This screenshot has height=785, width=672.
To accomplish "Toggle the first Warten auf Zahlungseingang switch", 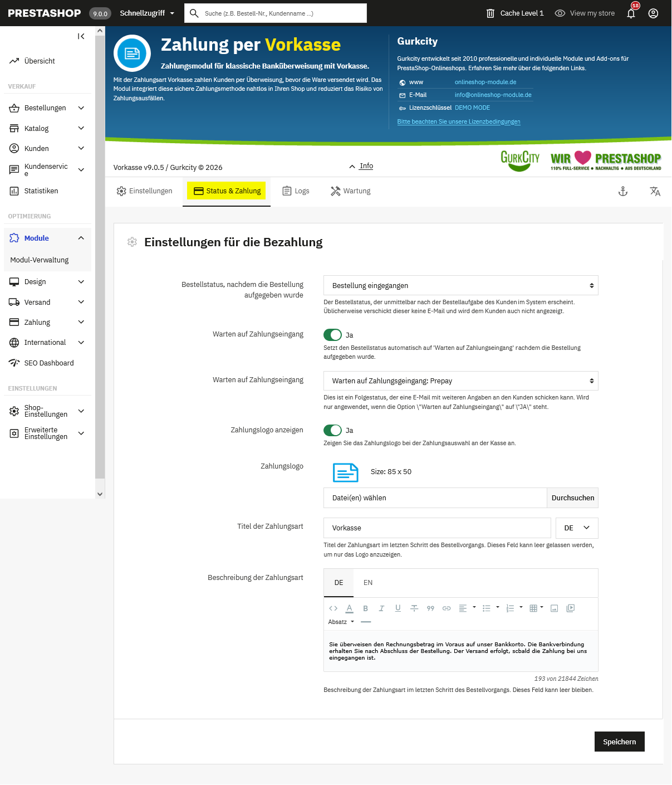I will 332,335.
